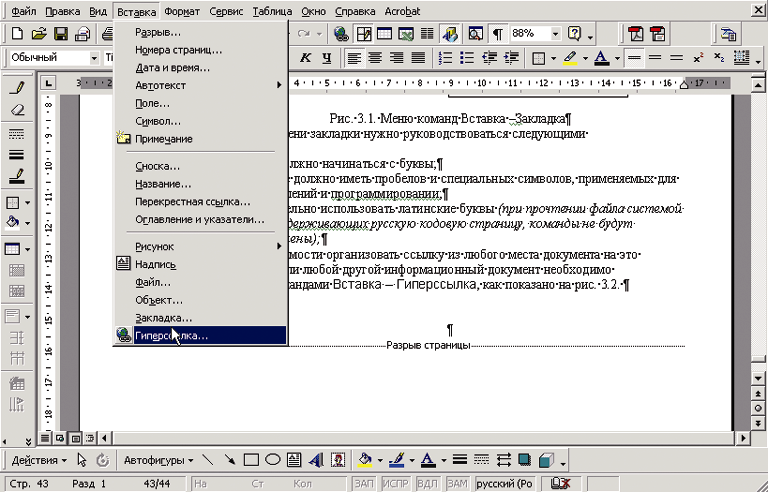Toggle the show paragraph marks (¶) button
The width and height of the screenshot is (768, 492).
coord(498,34)
